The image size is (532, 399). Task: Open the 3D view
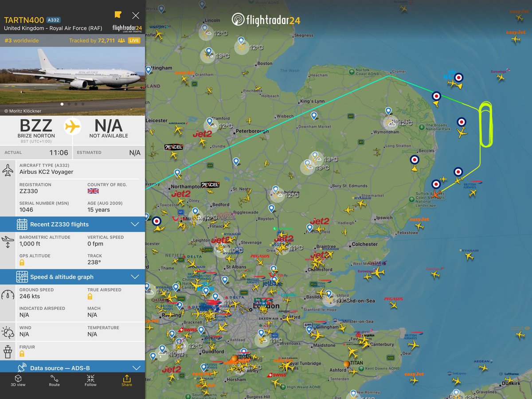pos(18,380)
